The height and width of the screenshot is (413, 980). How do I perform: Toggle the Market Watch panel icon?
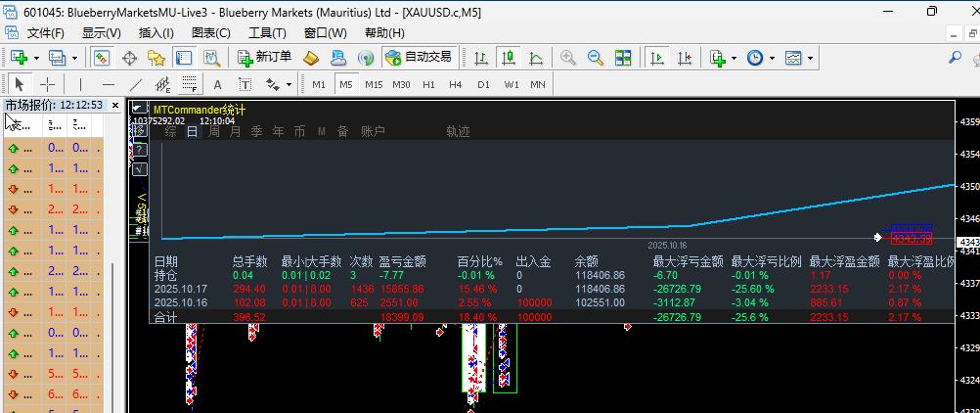pyautogui.click(x=102, y=58)
